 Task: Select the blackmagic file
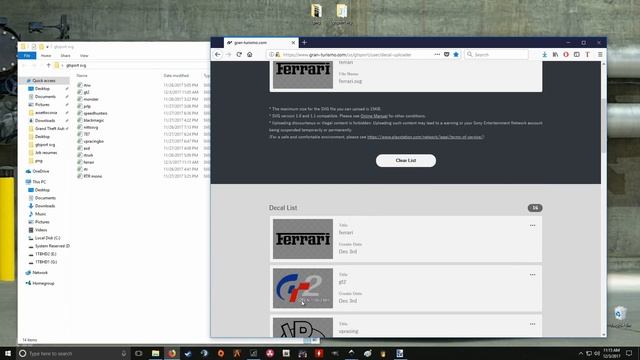click(93, 120)
